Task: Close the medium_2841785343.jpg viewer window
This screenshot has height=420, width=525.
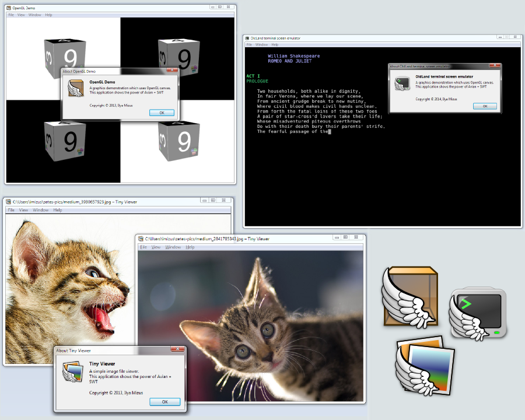Action: (356, 237)
